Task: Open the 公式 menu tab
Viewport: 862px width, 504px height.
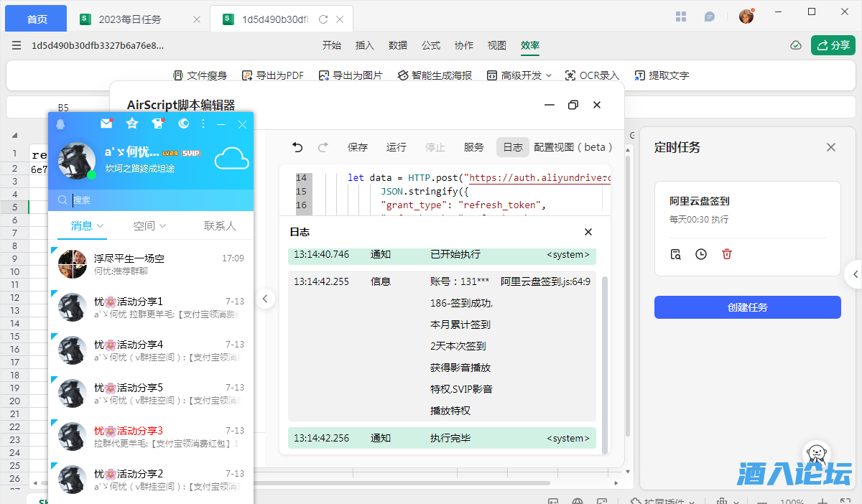Action: point(431,45)
